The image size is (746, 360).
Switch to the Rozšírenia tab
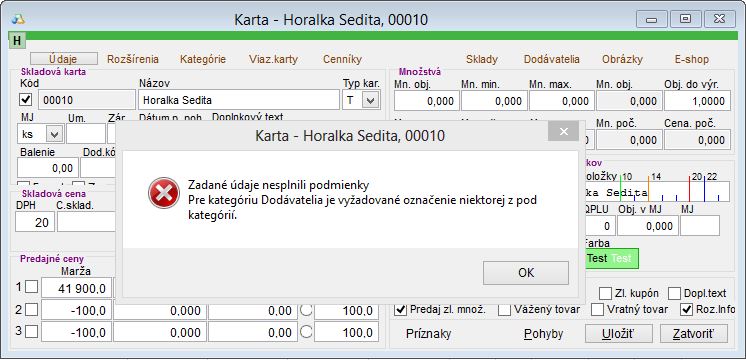[x=133, y=59]
